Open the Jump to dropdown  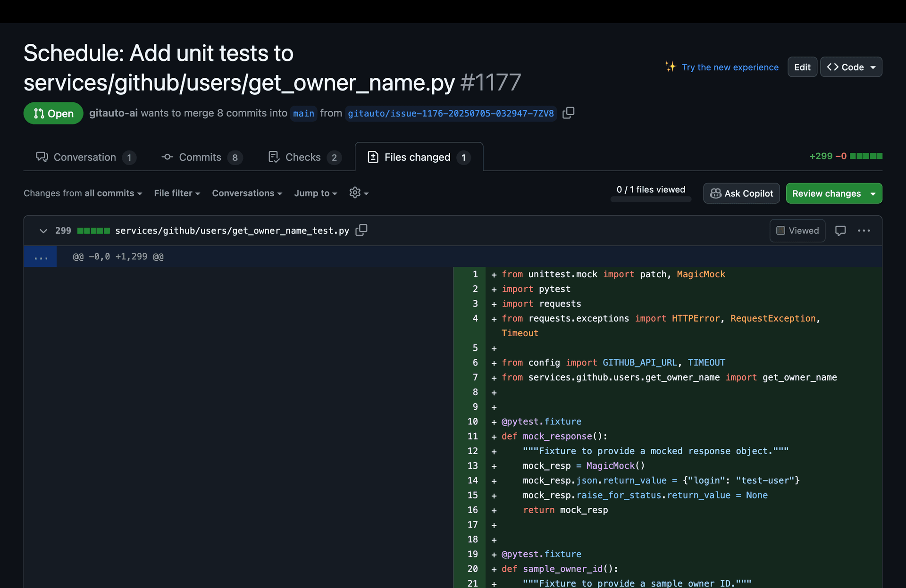pos(316,193)
